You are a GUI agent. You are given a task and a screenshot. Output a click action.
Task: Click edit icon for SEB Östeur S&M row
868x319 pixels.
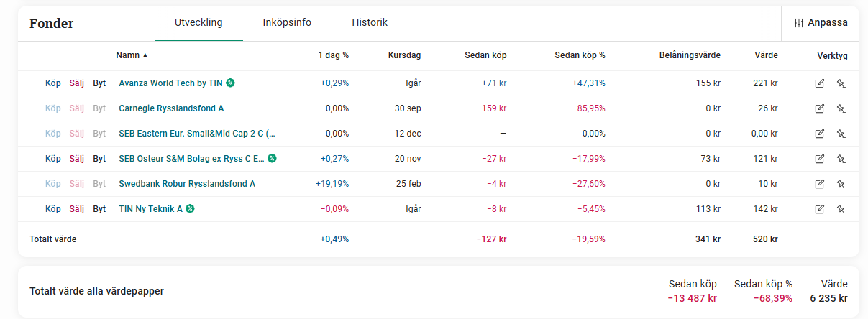click(x=819, y=159)
